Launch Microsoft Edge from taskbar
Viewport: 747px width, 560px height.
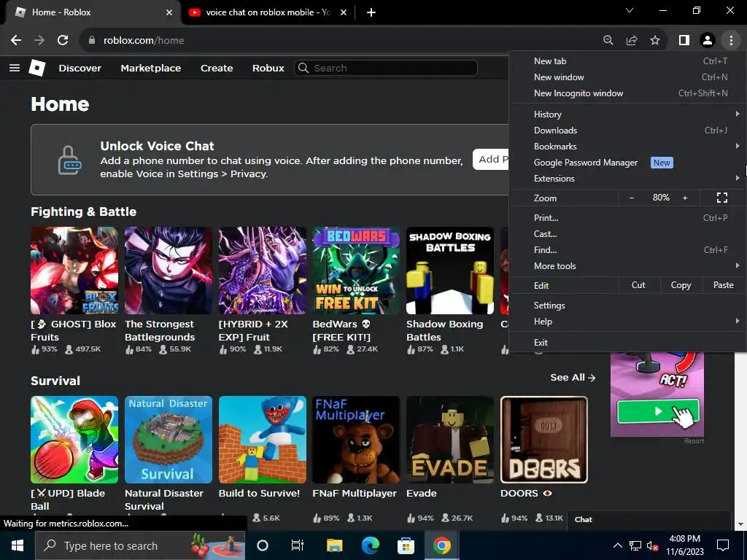click(x=370, y=545)
